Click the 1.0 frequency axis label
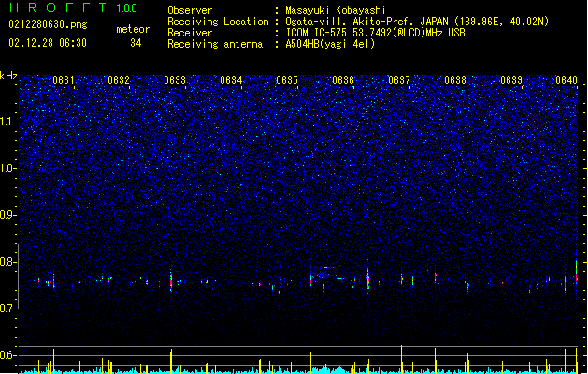This screenshot has width=588, height=374. 8,168
